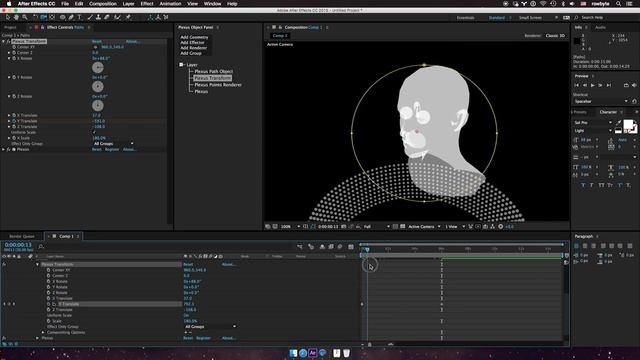Collapse the Layer node in Plexus Object Panel
The width and height of the screenshot is (640, 360).
pos(181,65)
